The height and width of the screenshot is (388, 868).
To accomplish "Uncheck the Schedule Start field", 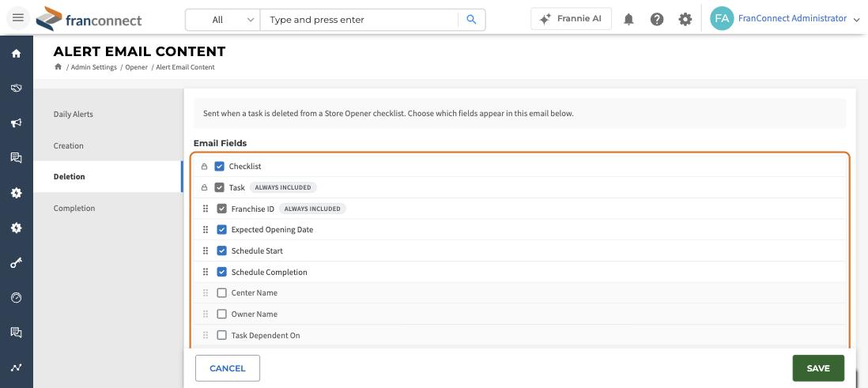I will pyautogui.click(x=221, y=251).
